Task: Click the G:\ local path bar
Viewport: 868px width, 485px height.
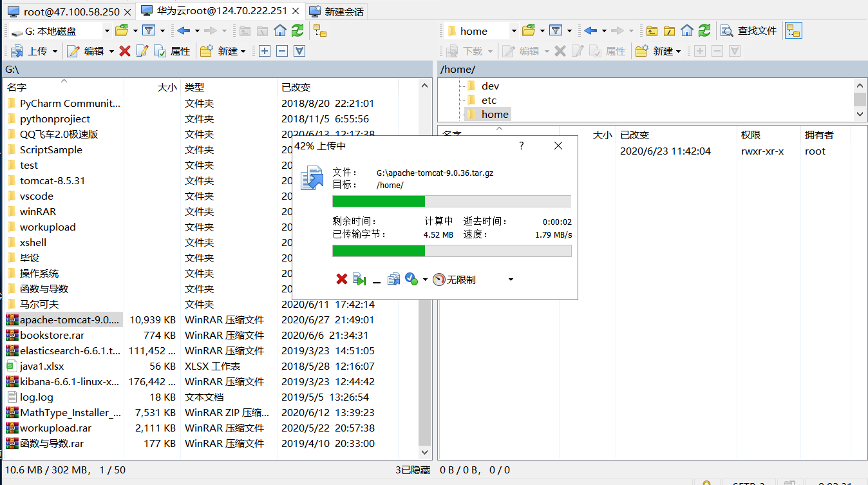Action: point(216,69)
